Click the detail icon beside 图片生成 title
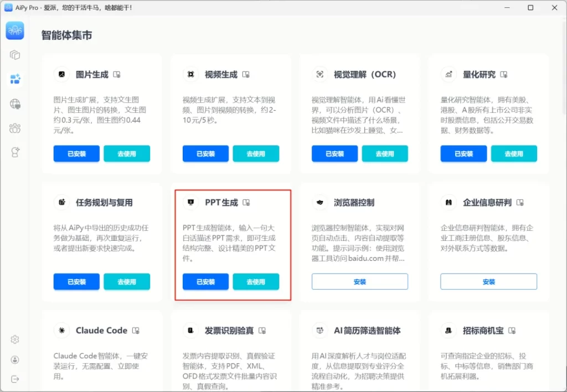Screen dimensions: 567x392 117,74
